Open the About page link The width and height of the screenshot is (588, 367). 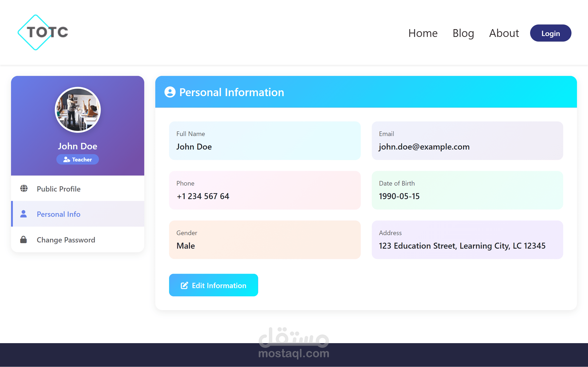pos(504,33)
